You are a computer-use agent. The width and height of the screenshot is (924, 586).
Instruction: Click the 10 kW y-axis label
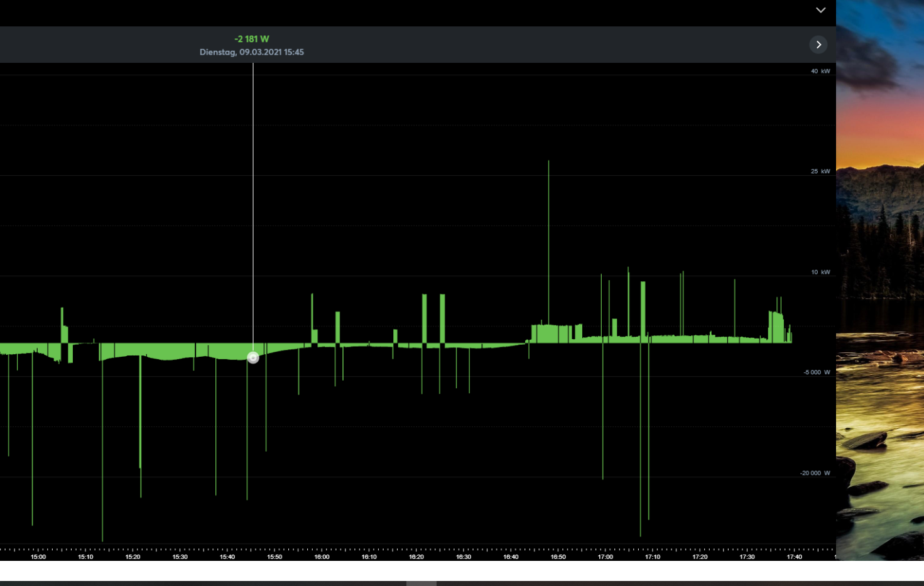pyautogui.click(x=820, y=272)
